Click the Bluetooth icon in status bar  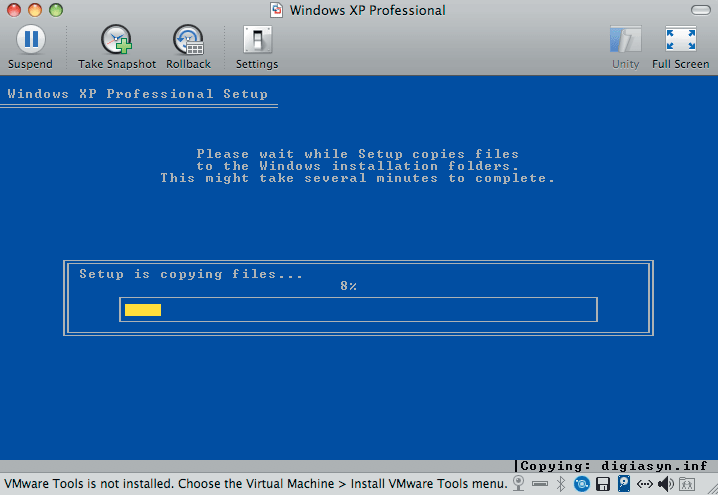click(x=560, y=484)
